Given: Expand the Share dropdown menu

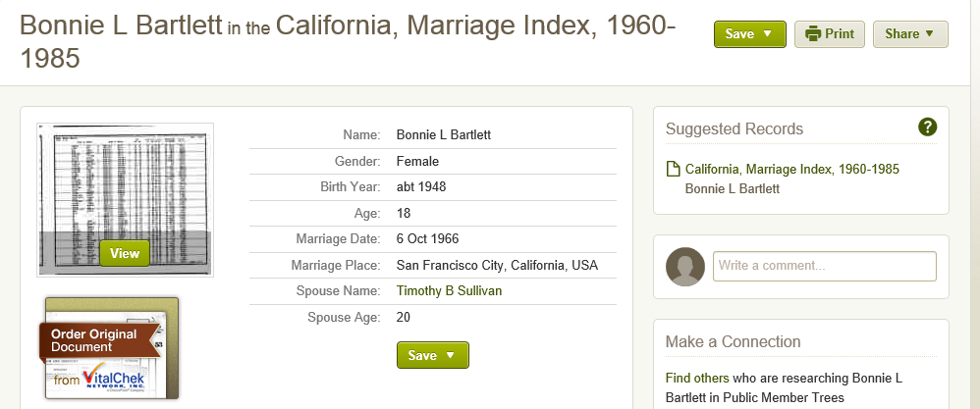Looking at the screenshot, I should point(910,34).
